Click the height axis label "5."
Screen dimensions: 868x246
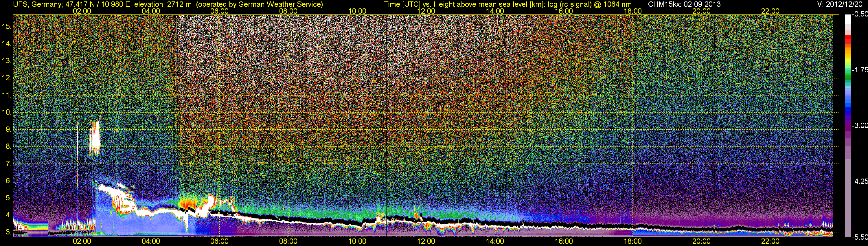[x=8, y=198]
